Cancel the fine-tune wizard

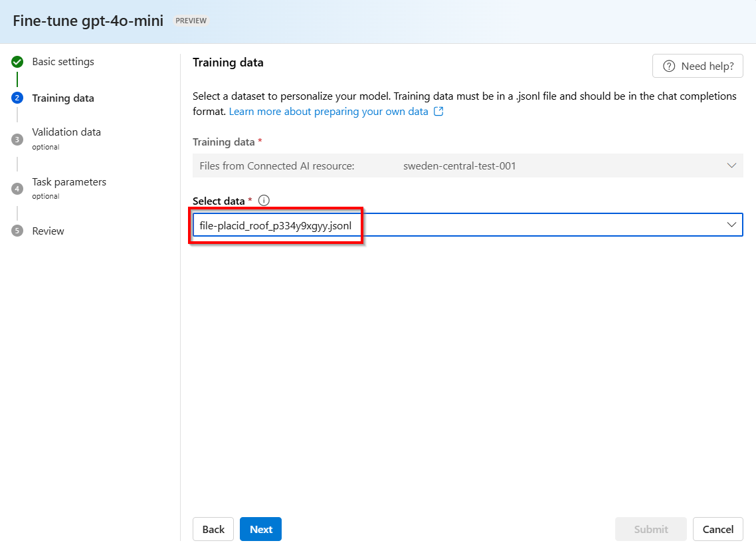click(x=717, y=529)
